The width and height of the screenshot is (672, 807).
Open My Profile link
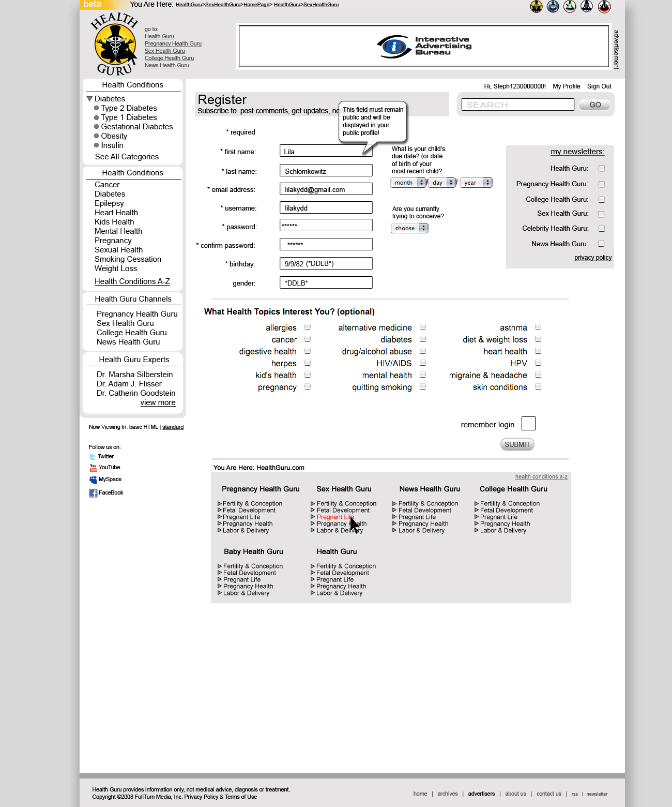(567, 86)
